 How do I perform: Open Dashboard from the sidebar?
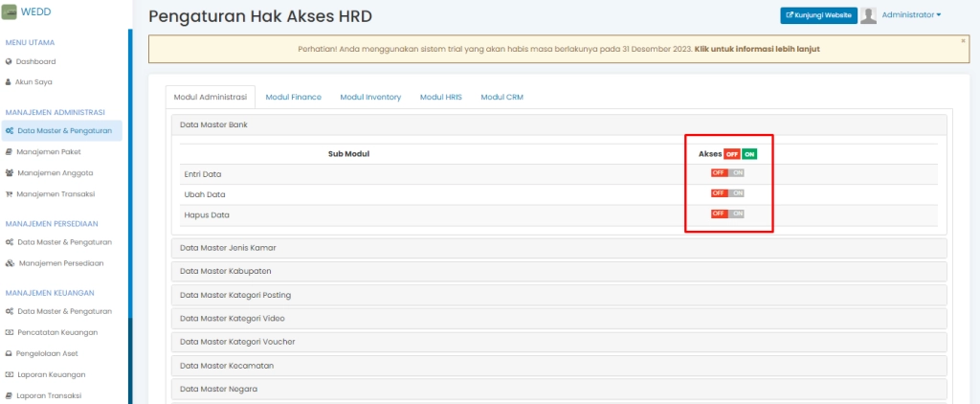coord(35,61)
